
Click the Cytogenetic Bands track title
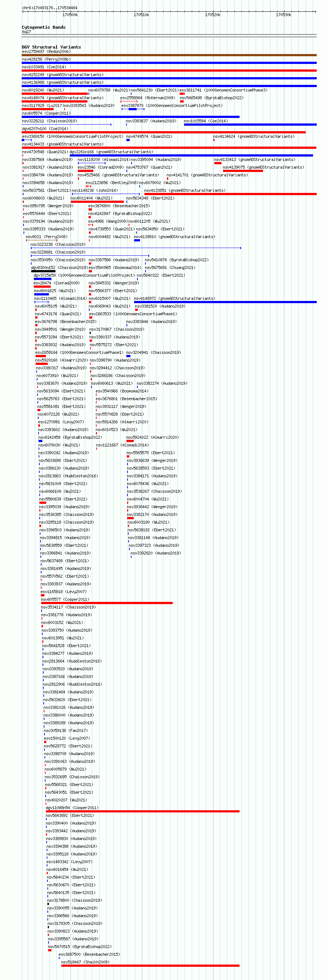point(44,28)
